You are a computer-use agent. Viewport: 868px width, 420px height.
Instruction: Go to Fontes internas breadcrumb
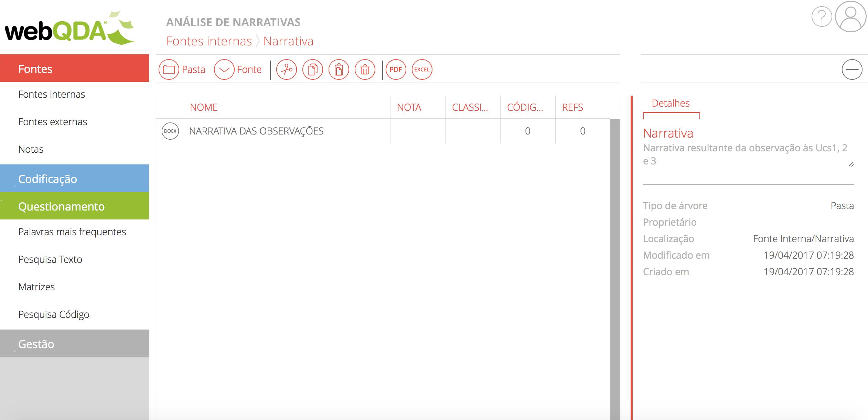pyautogui.click(x=209, y=41)
